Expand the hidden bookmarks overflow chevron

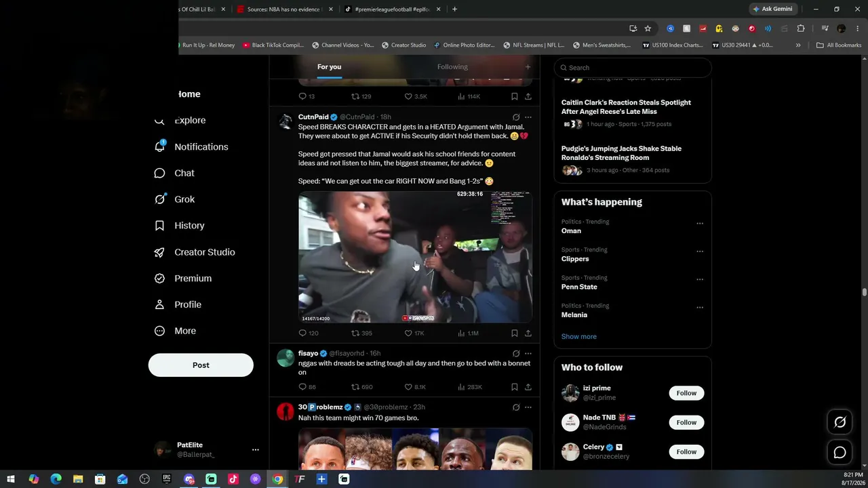point(798,45)
